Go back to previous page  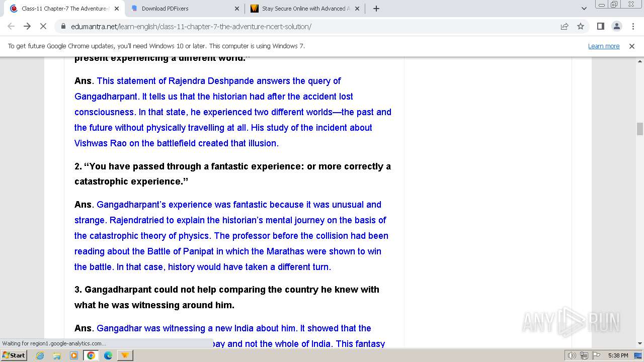(x=11, y=26)
